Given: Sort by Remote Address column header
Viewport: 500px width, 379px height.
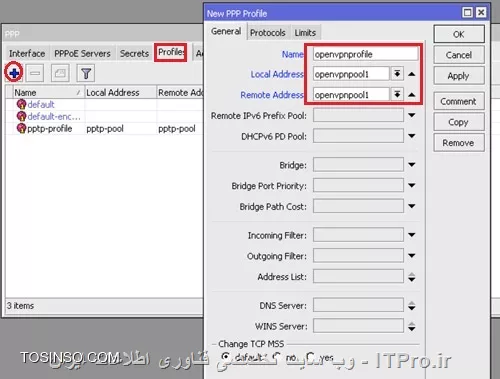Looking at the screenshot, I should (x=180, y=92).
